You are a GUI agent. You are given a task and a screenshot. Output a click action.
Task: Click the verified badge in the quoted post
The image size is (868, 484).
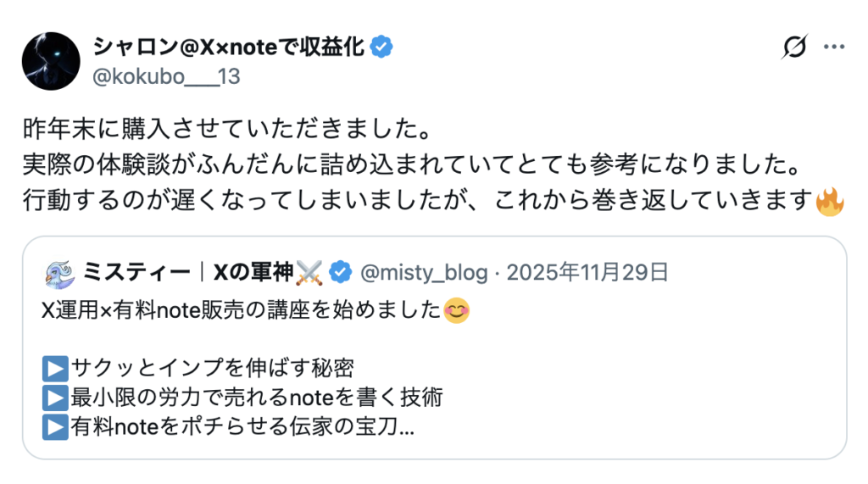[x=340, y=272]
